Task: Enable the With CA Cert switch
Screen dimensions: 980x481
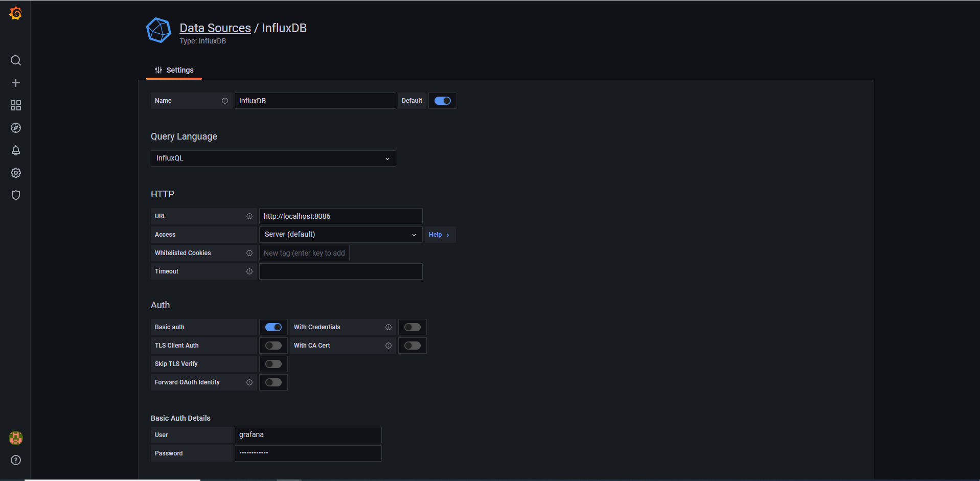Action: click(413, 346)
